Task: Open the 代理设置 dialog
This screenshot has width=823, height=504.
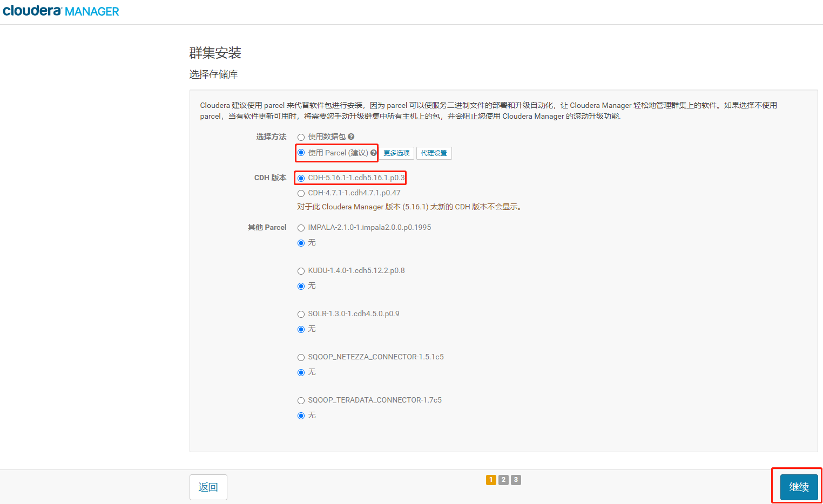Action: click(434, 153)
